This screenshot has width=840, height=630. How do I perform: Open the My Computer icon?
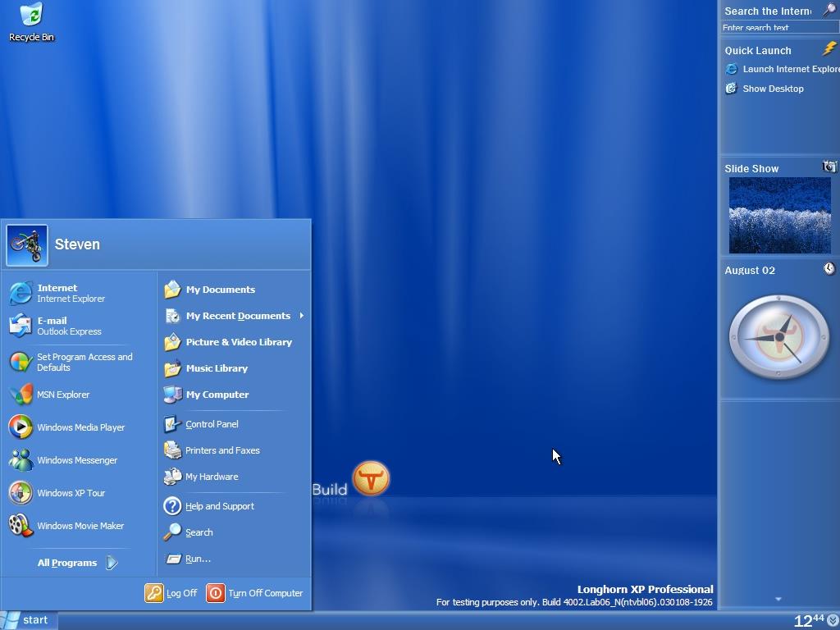(172, 395)
